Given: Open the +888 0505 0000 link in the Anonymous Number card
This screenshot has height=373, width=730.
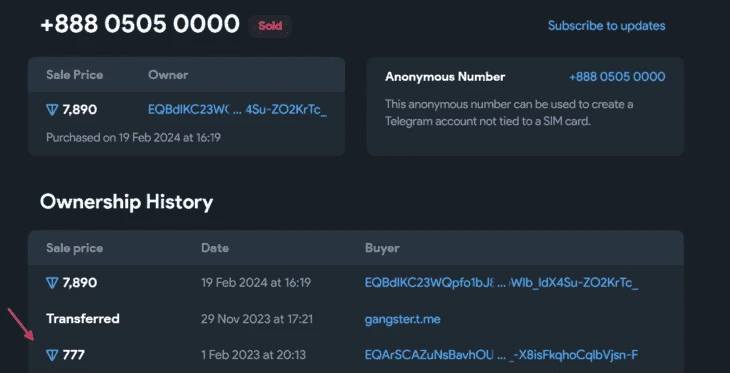Looking at the screenshot, I should pyautogui.click(x=617, y=77).
